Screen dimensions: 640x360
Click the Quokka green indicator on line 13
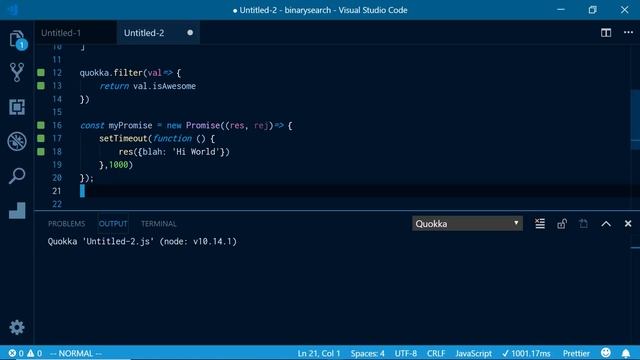click(x=41, y=86)
